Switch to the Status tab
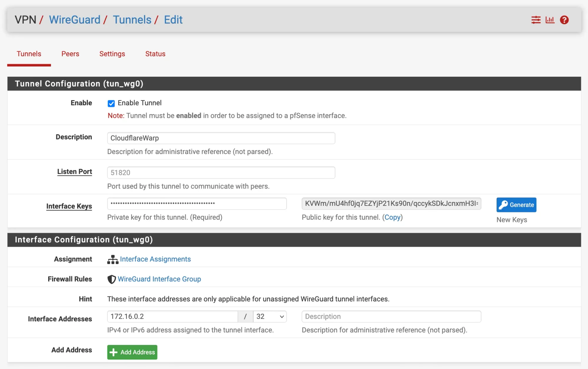 [155, 54]
